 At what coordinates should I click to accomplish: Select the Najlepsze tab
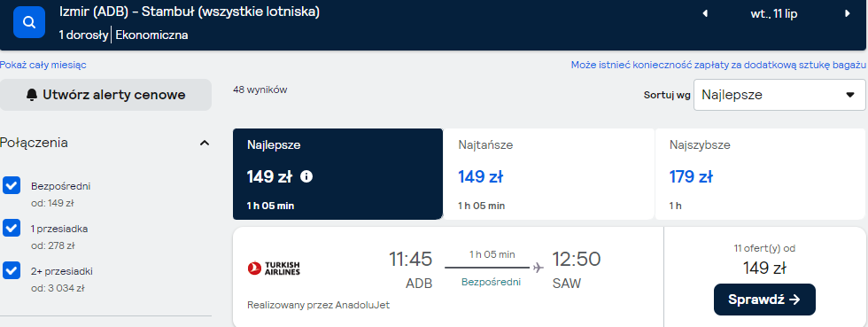[x=337, y=174]
